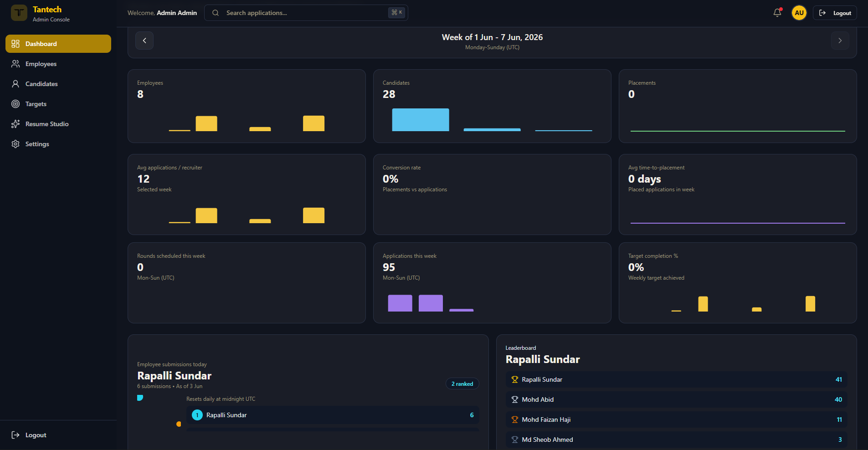Click the trophy icon next to Rapalli Sundar
The image size is (868, 450).
(515, 379)
